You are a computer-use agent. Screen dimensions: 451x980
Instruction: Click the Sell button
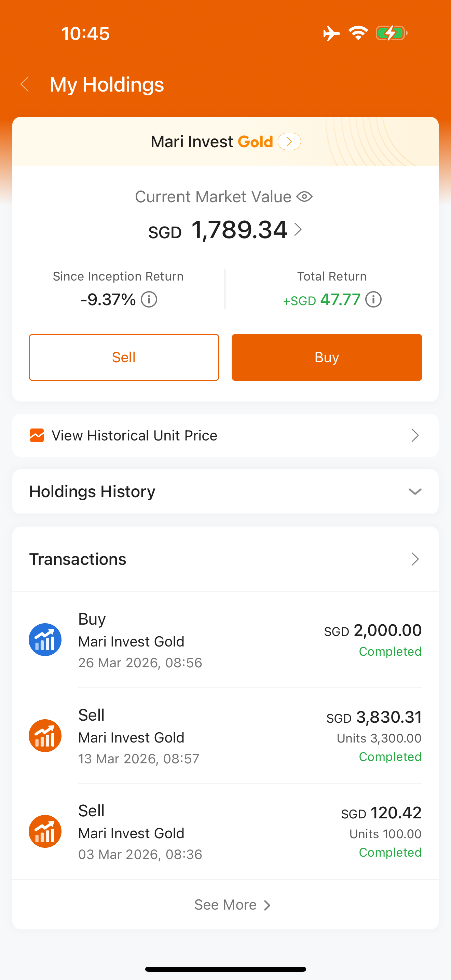coord(124,357)
